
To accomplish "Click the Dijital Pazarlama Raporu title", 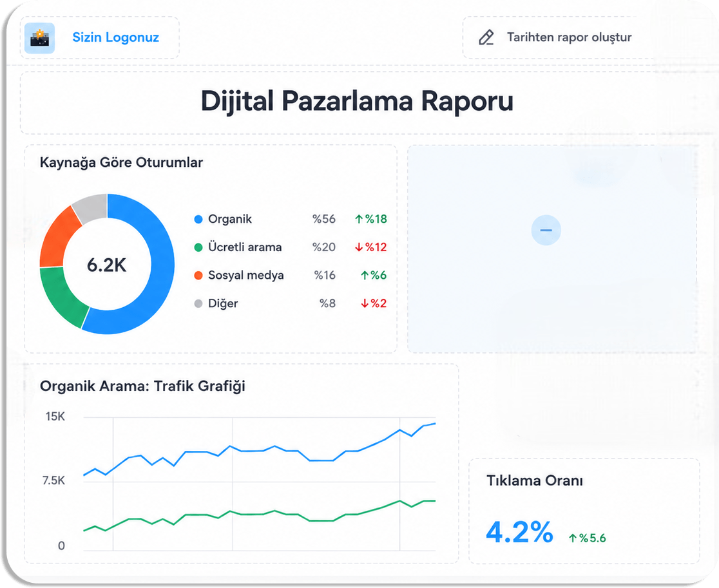I will tap(357, 101).
